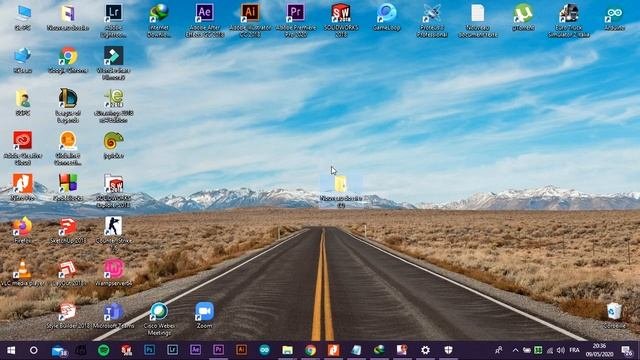Switch to Google Chrome in taskbar
Screen dimensions: 640x360
coord(310,350)
